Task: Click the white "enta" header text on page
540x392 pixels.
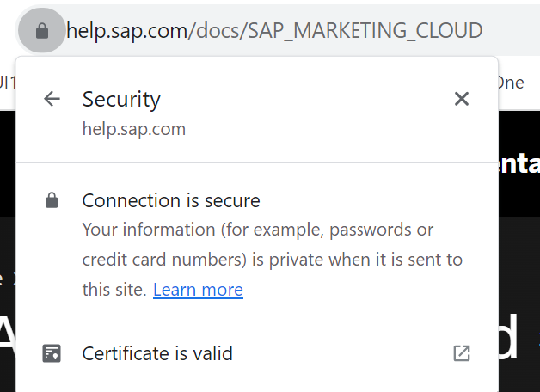Action: pos(519,164)
